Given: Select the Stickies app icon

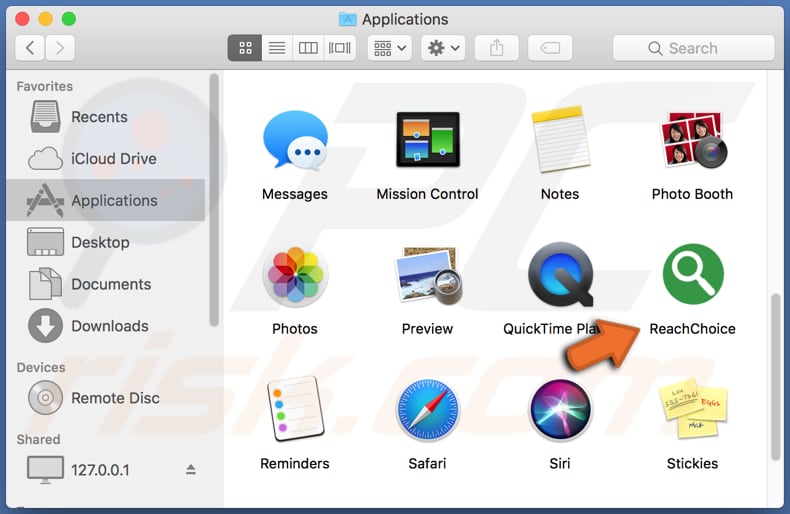Looking at the screenshot, I should click(693, 409).
